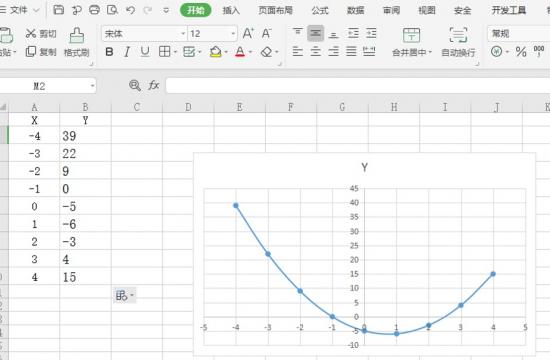Expand the Merge and Center dropdown arrow
The width and height of the screenshot is (550, 360).
tap(430, 52)
